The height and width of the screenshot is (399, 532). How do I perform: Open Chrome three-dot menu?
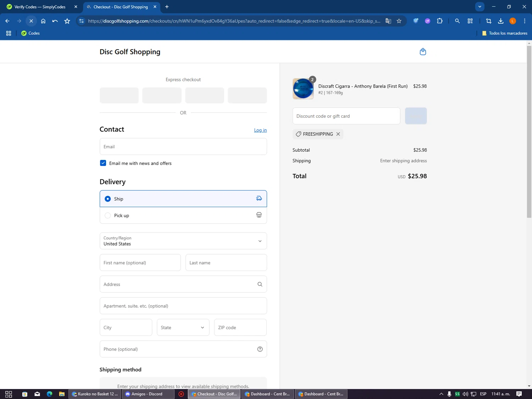coord(525,21)
